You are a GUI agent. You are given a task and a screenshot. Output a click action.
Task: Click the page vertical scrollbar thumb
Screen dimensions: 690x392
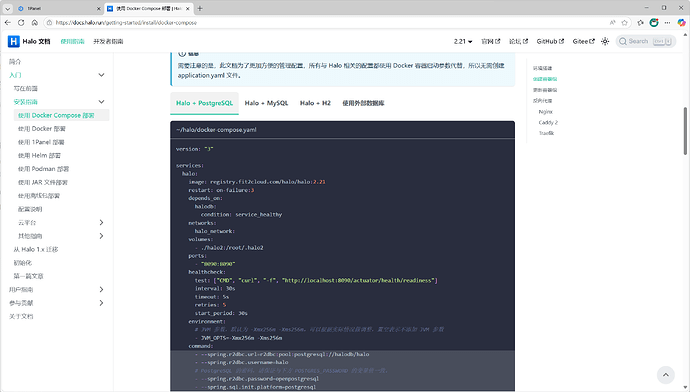pyautogui.click(x=685, y=131)
